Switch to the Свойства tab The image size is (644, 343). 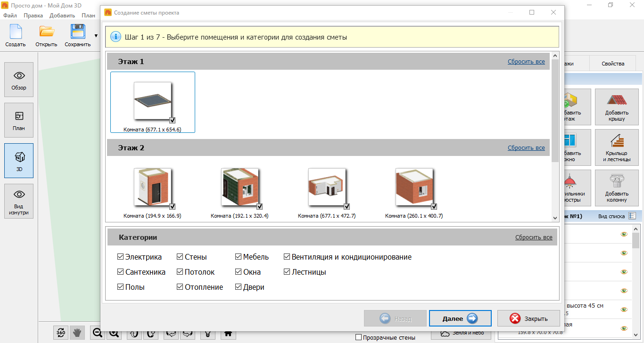[613, 64]
